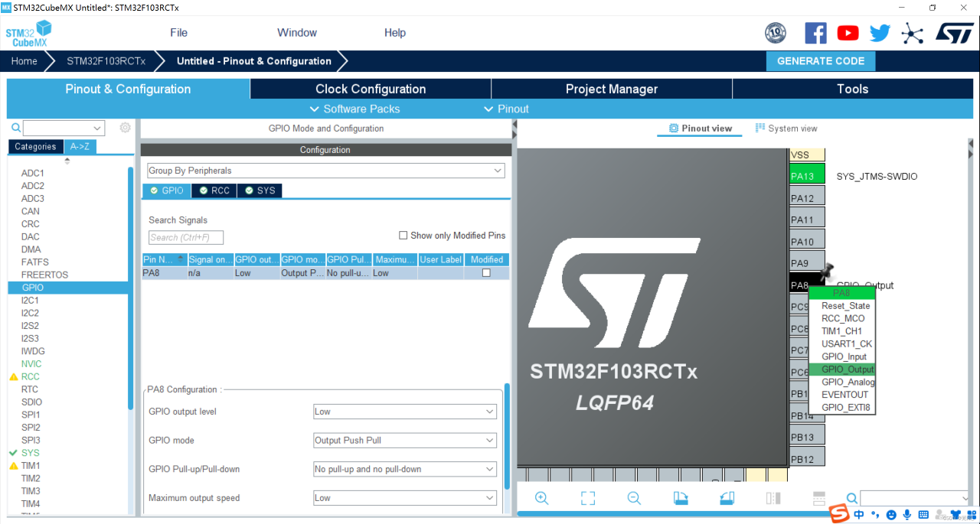
Task: Open the IME soft keyboard icon
Action: [x=923, y=515]
